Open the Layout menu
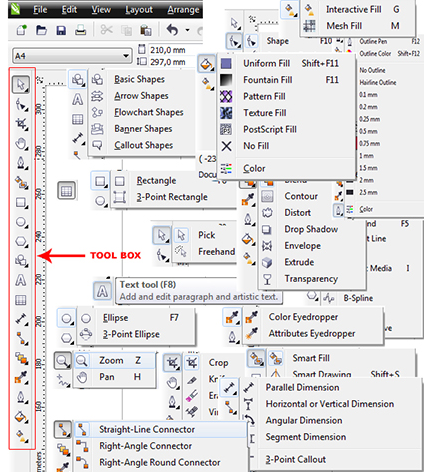424x472 pixels. [139, 10]
